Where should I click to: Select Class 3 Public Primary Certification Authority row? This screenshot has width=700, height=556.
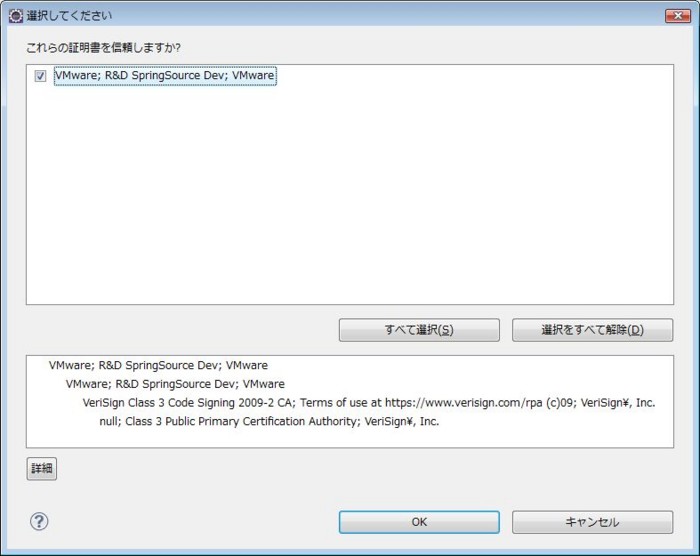coord(269,422)
